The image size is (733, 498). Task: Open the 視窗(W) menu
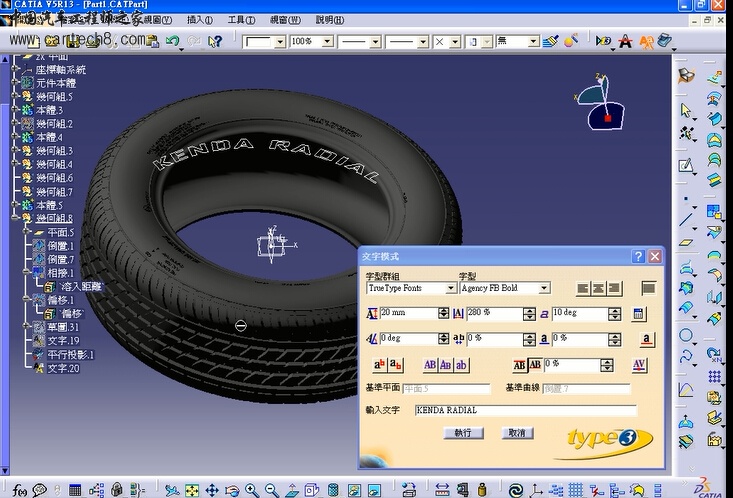point(285,20)
